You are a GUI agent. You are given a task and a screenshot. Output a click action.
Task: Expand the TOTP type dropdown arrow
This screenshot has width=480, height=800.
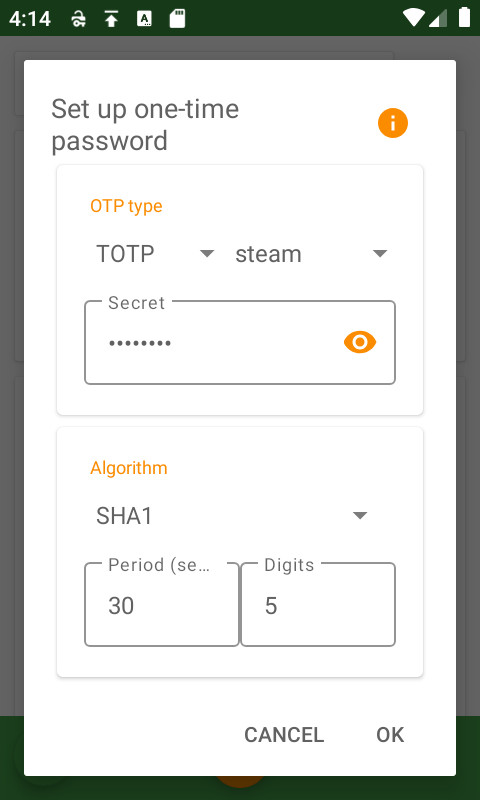coord(207,254)
